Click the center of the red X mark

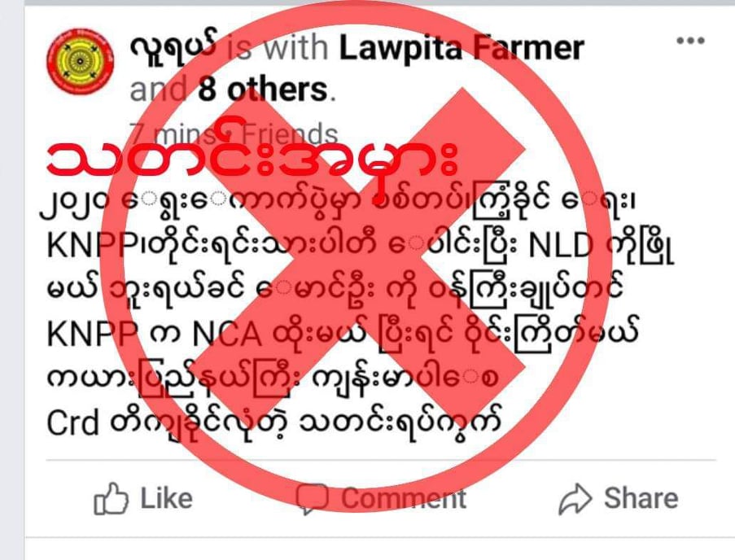(x=359, y=253)
